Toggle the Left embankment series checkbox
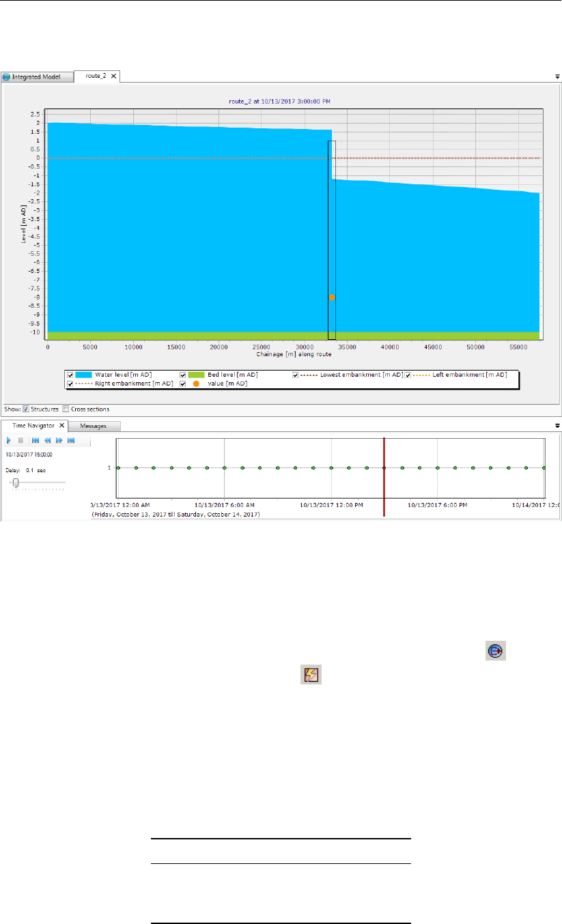This screenshot has height=924, width=562. 408,375
